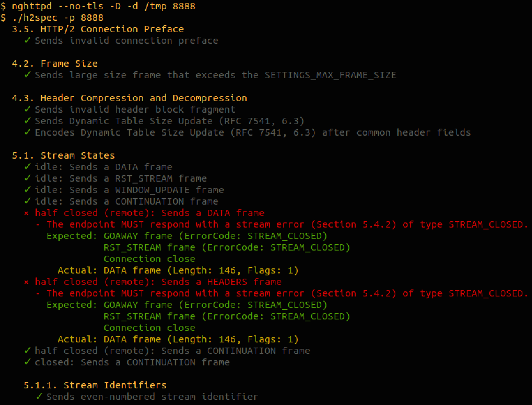Click the nghttpd --no-tls command line
This screenshot has height=405, width=532.
(98, 6)
